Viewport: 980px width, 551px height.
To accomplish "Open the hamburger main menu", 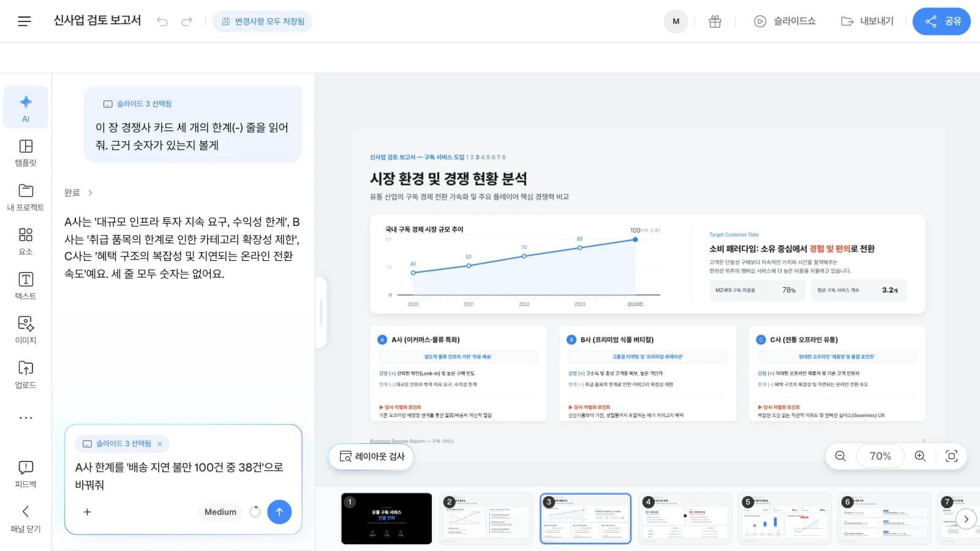I will pyautogui.click(x=24, y=21).
